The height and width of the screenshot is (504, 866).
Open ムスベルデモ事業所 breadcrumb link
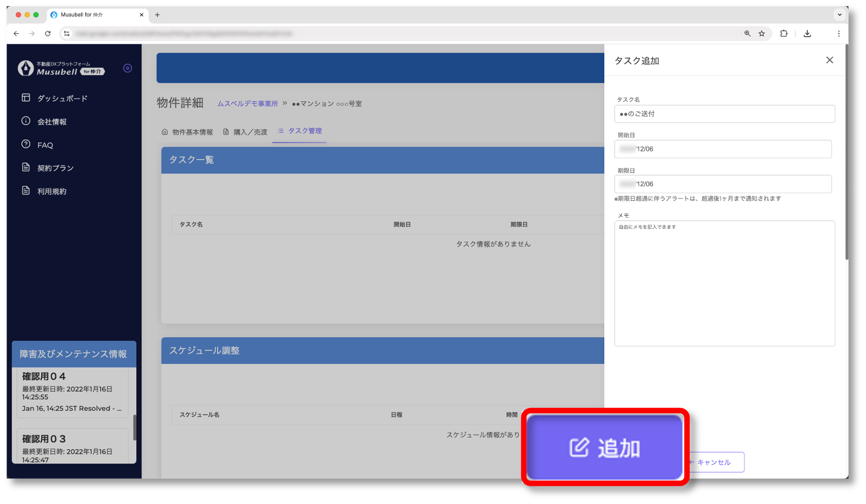click(248, 103)
